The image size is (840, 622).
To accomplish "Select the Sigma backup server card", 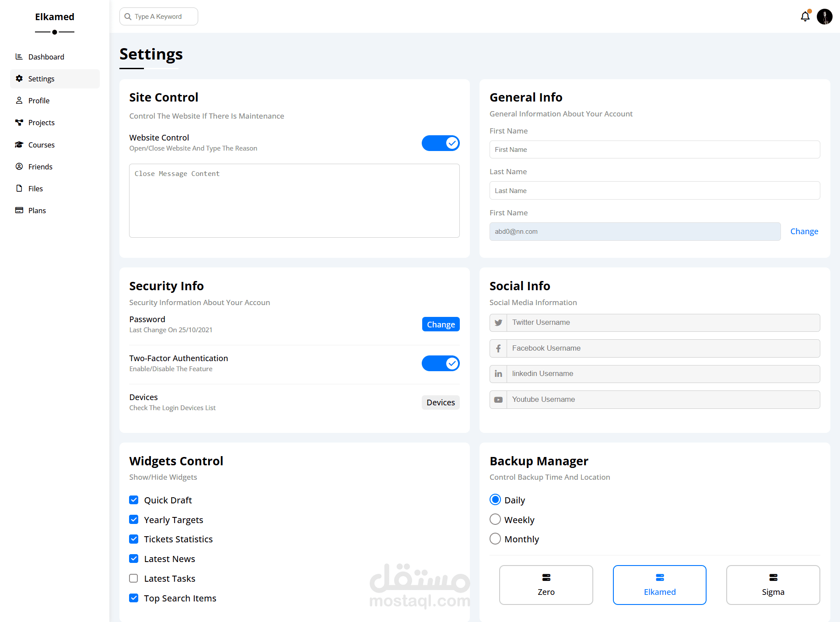I will 773,585.
